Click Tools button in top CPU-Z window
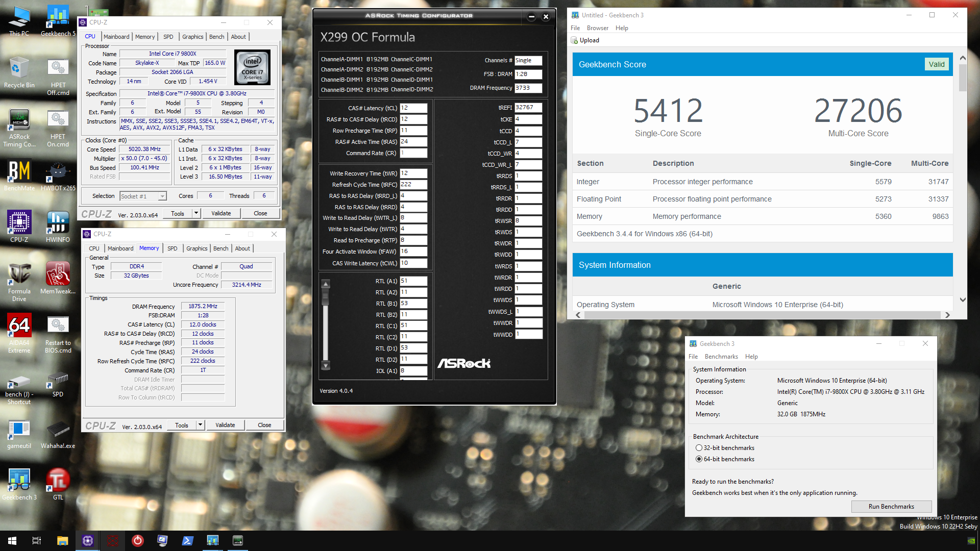 click(x=178, y=213)
